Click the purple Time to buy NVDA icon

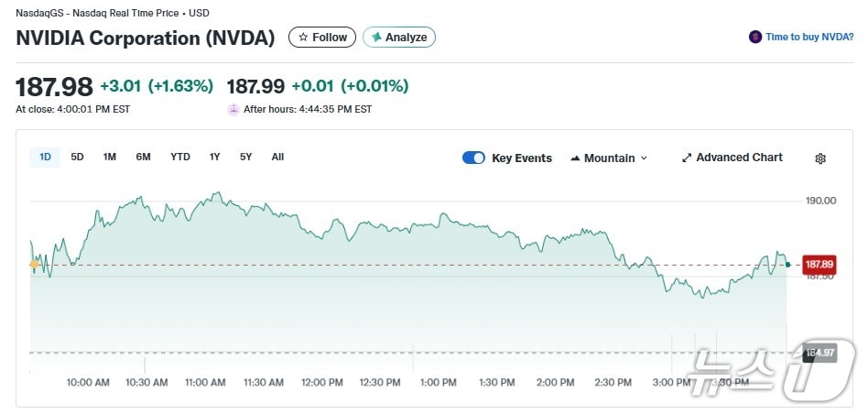tap(755, 38)
